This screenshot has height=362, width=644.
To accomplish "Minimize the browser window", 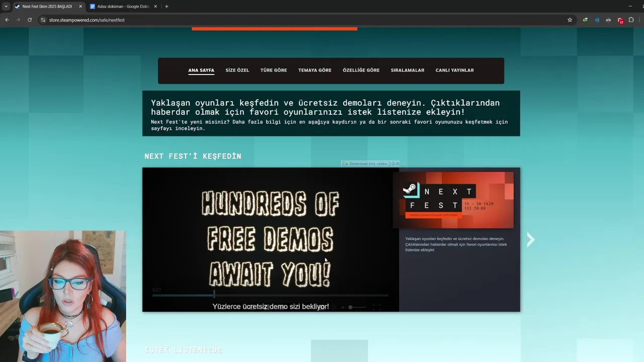I will click(630, 6).
